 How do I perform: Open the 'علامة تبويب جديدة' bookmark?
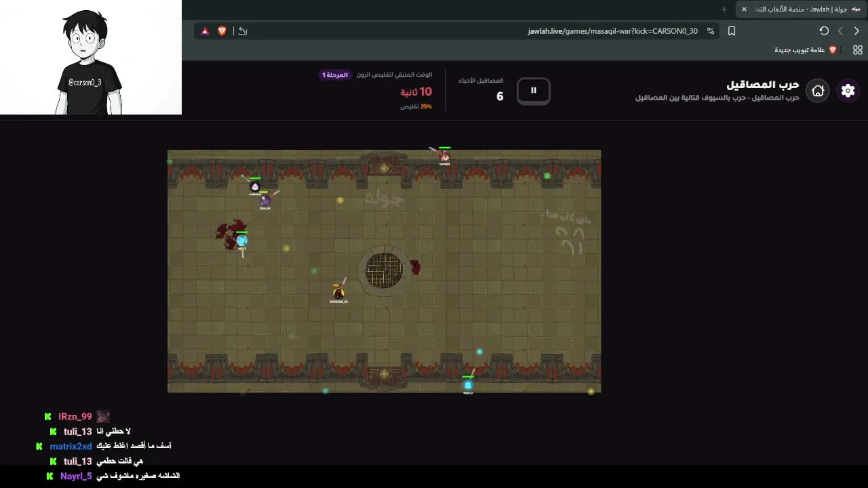806,50
